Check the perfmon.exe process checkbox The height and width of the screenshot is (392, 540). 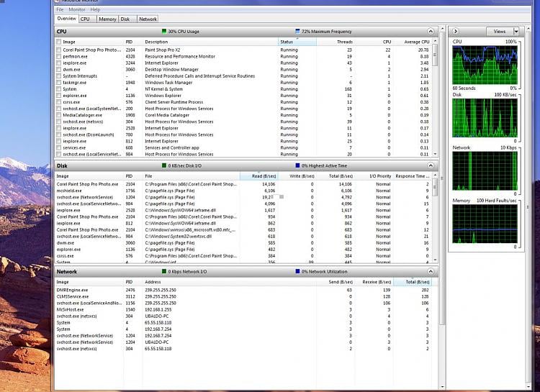tap(58, 56)
